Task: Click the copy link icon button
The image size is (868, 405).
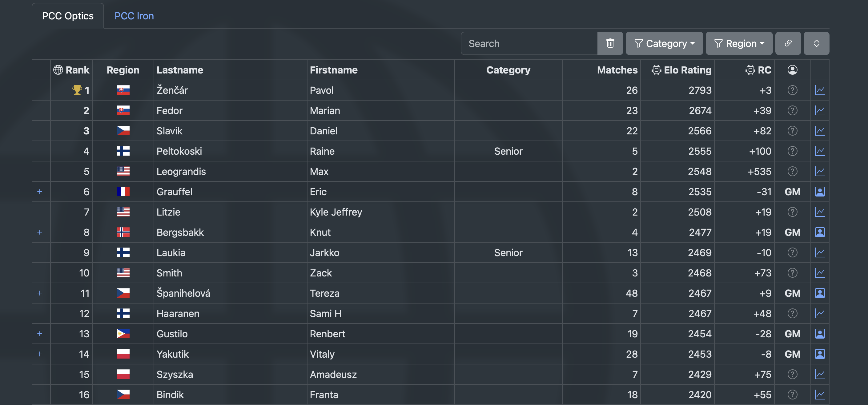Action: [788, 43]
